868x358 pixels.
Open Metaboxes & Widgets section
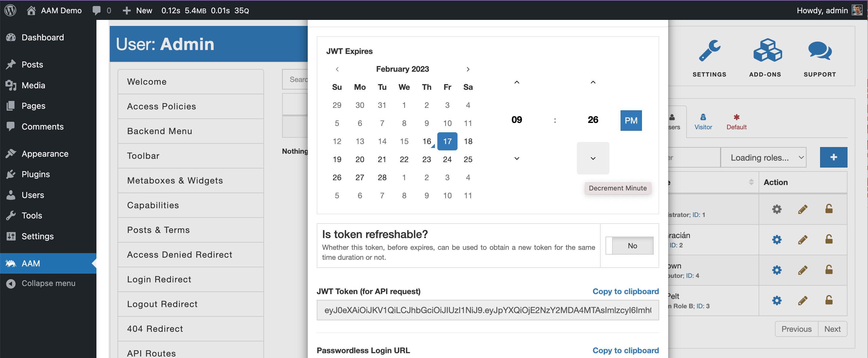click(x=190, y=181)
